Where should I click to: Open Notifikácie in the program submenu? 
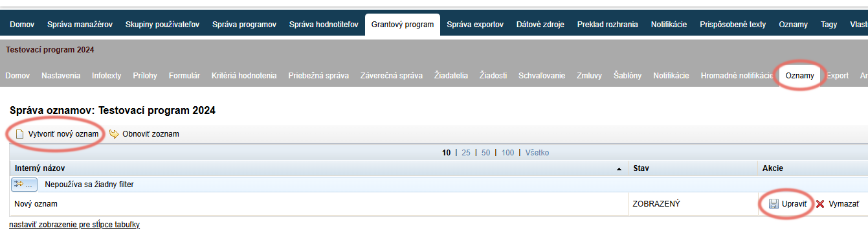671,76
